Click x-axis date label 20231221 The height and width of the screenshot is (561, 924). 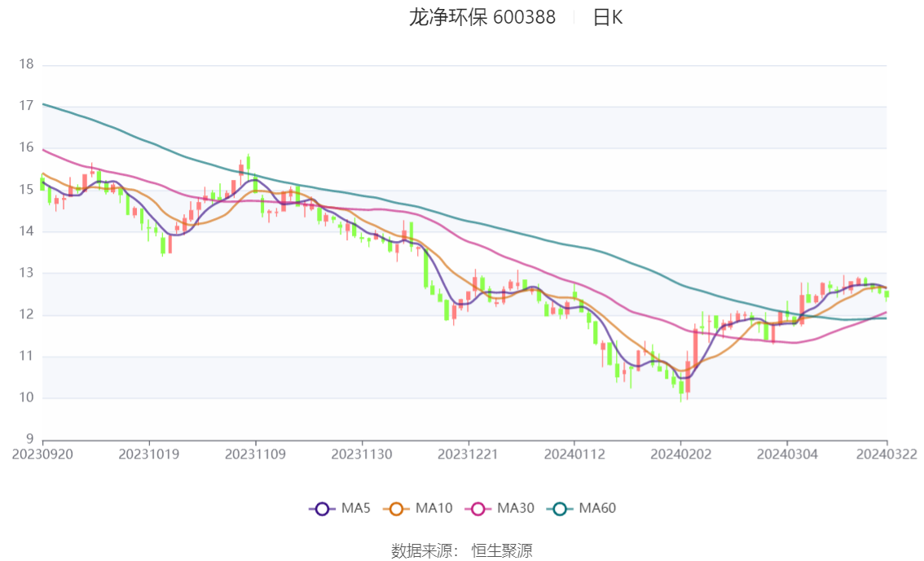468,454
